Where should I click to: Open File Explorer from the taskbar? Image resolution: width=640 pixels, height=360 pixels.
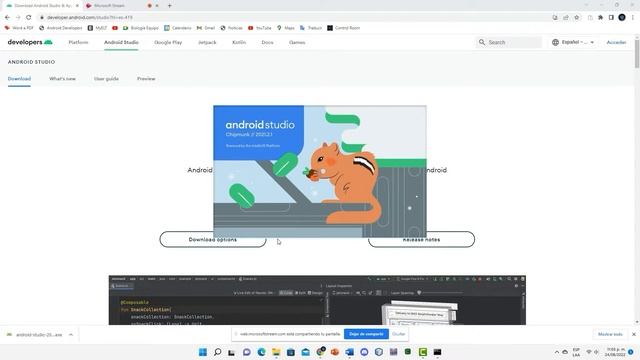click(276, 352)
